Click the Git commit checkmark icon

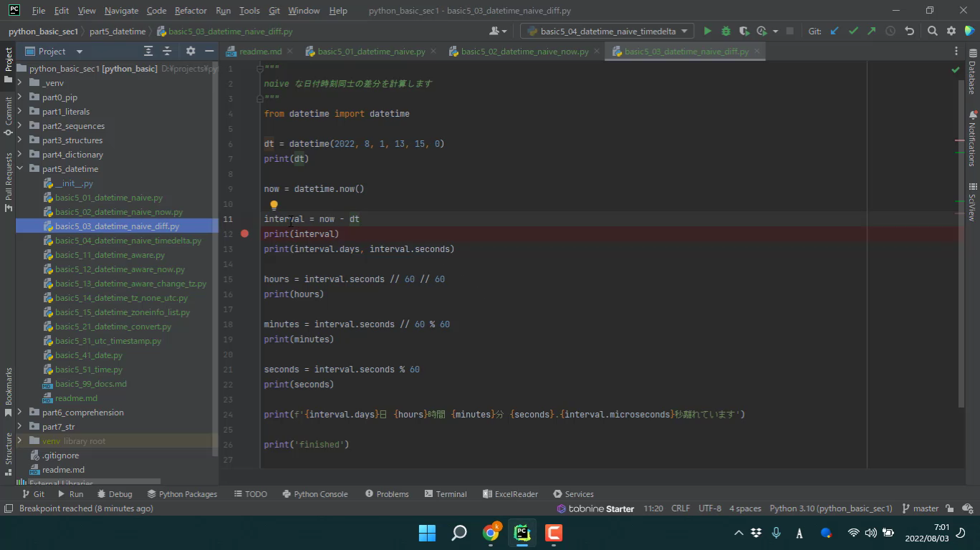click(853, 31)
